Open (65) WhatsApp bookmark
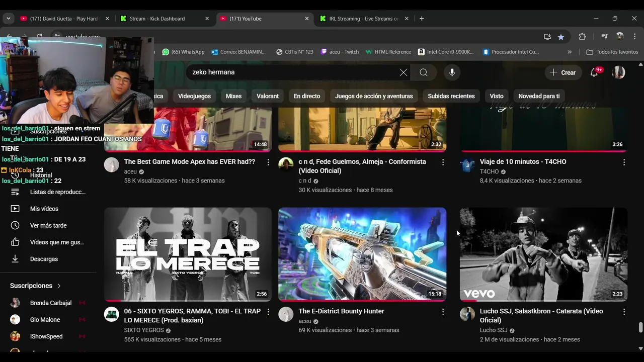Image resolution: width=644 pixels, height=362 pixels. pyautogui.click(x=183, y=52)
